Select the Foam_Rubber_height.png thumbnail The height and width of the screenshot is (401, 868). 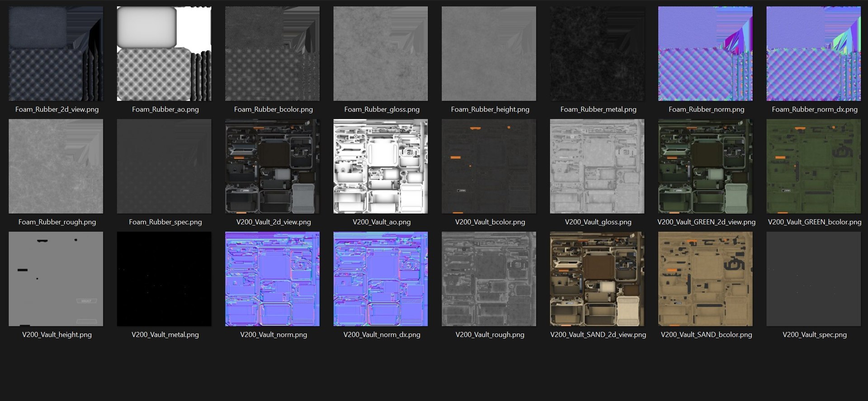pyautogui.click(x=489, y=53)
